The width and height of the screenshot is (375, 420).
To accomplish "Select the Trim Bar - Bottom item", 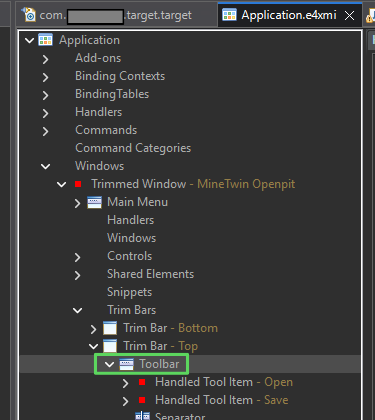I will coord(170,328).
